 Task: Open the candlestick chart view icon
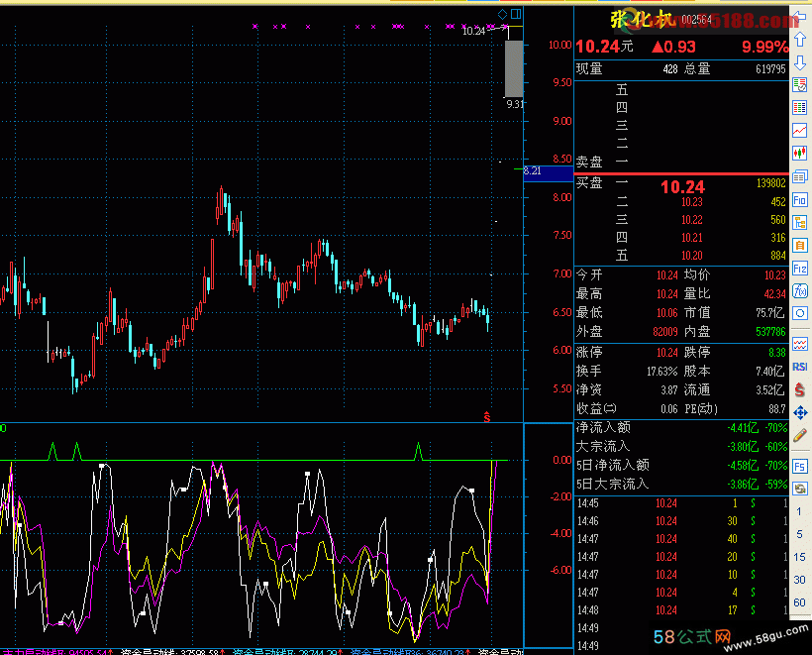pos(799,154)
